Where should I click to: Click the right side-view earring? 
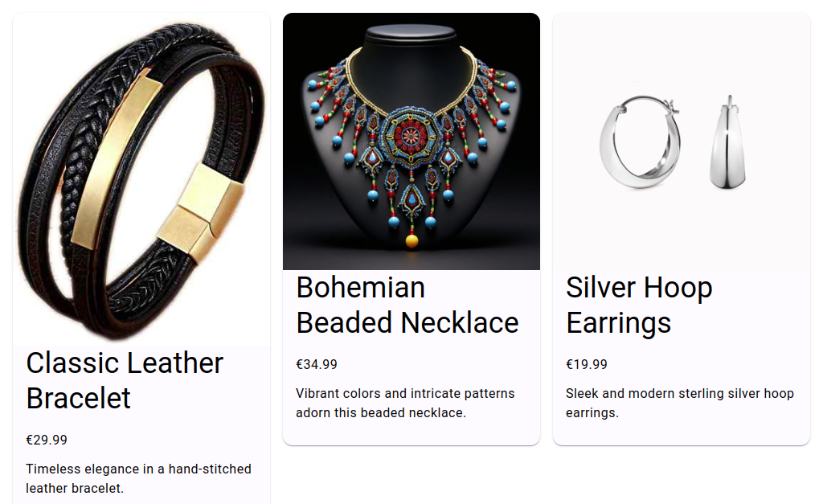pos(727,145)
